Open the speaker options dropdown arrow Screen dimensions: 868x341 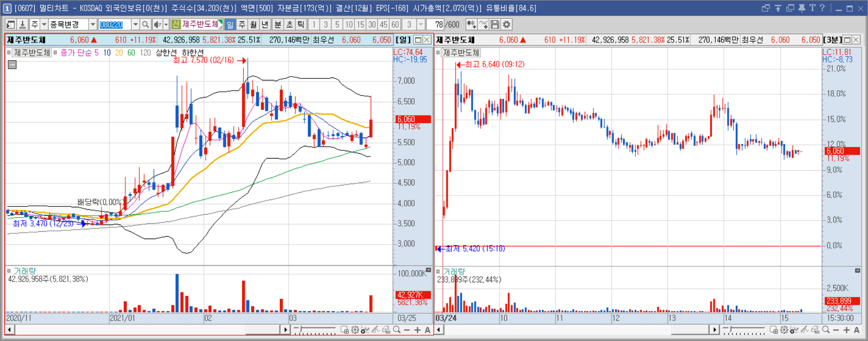166,24
